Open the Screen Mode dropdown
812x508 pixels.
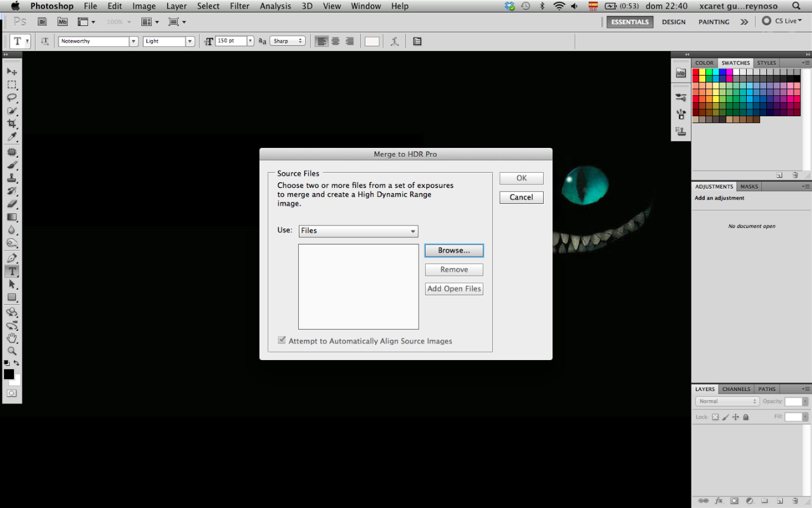pos(177,22)
